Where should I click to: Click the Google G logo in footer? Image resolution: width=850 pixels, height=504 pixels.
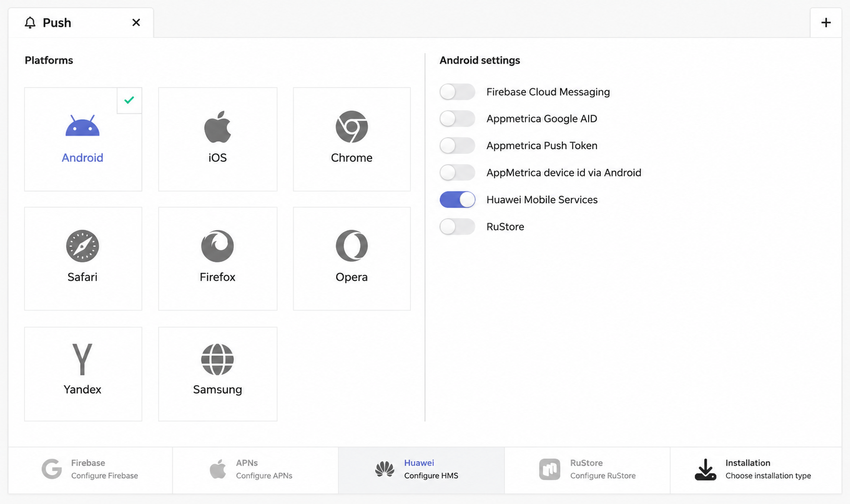click(x=52, y=469)
